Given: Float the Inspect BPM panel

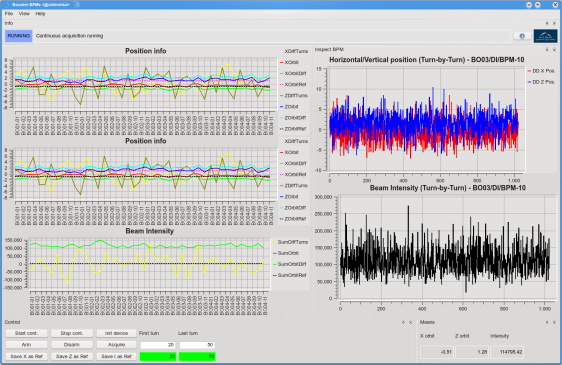Looking at the screenshot, I should tap(547, 49).
